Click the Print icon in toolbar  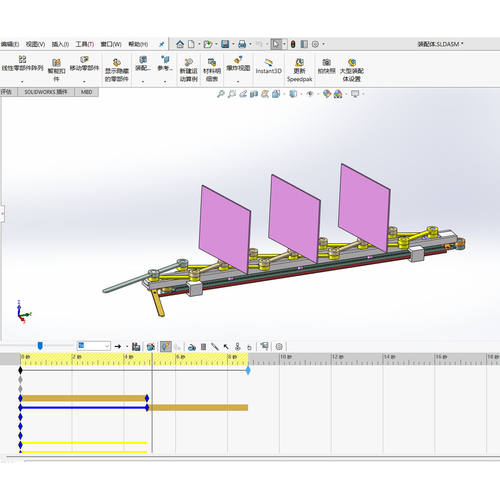point(242,44)
